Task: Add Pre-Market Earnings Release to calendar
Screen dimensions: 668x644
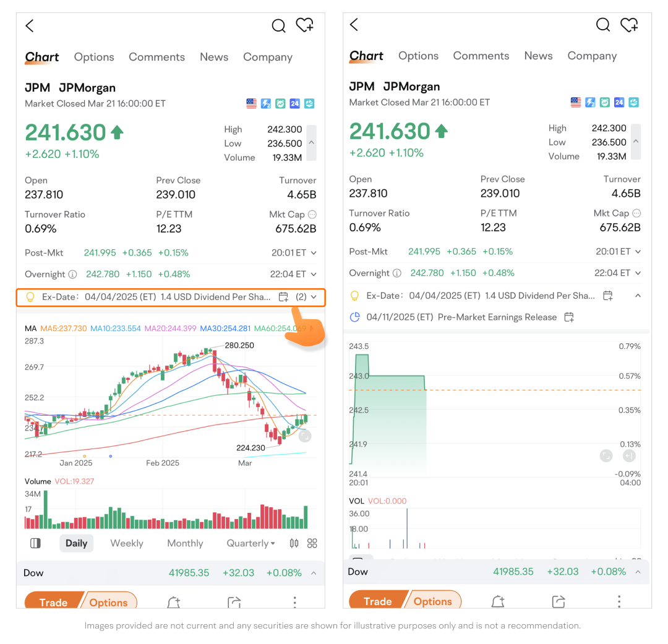Action: click(x=569, y=317)
